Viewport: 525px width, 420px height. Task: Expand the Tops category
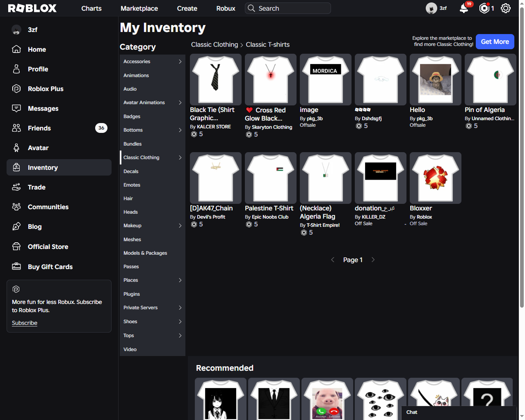[x=180, y=336]
